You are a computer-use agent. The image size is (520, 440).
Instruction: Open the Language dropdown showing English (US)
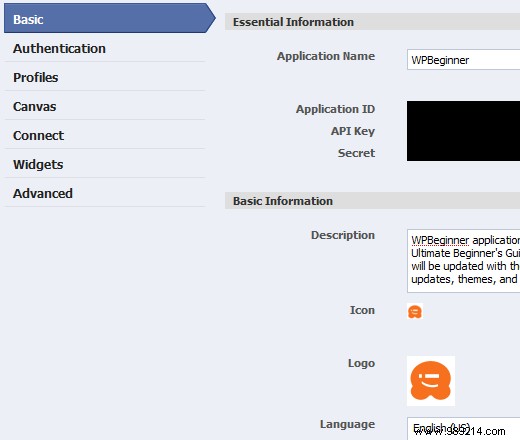[463, 428]
